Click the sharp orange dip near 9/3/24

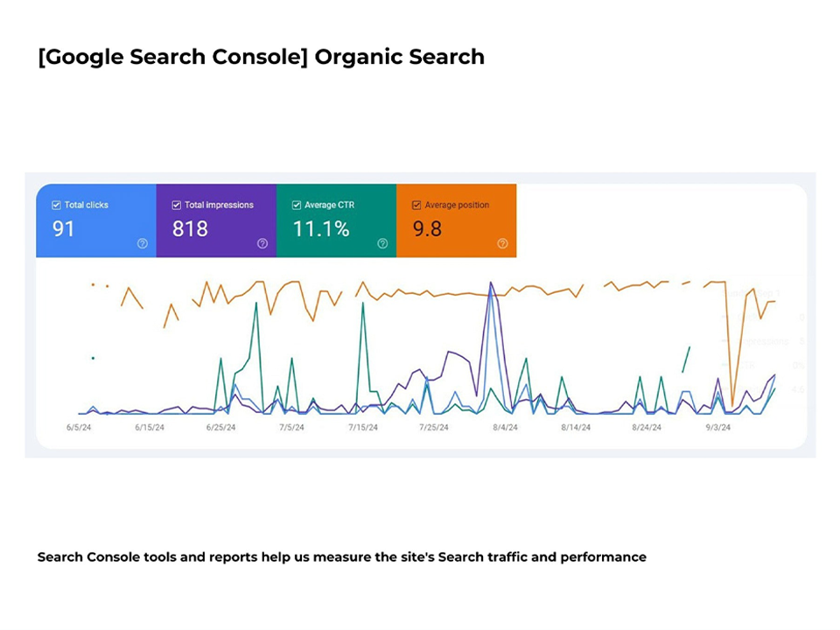tap(731, 404)
